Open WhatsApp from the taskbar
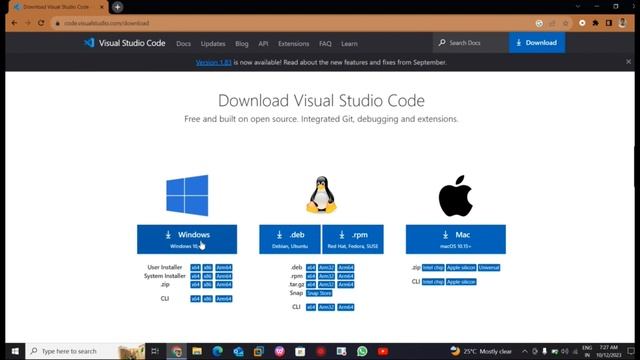 point(362,351)
